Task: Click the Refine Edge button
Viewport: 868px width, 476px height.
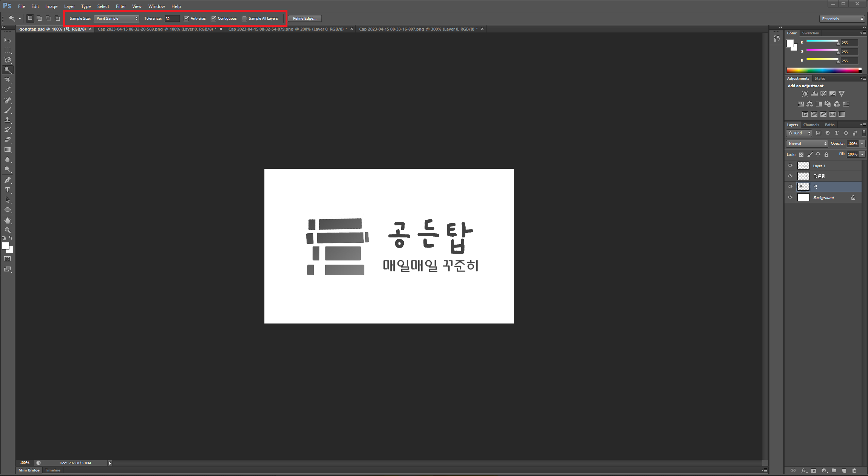Action: tap(304, 18)
